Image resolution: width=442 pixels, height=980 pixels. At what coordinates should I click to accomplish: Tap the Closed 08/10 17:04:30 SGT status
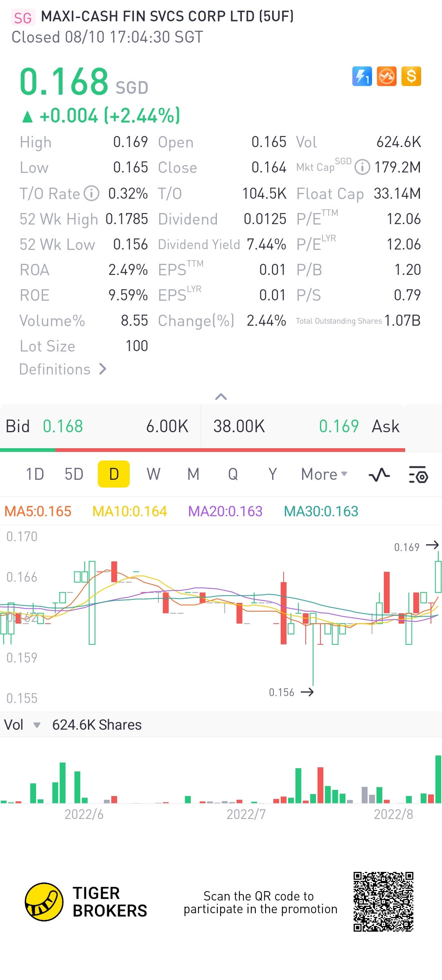coord(107,37)
